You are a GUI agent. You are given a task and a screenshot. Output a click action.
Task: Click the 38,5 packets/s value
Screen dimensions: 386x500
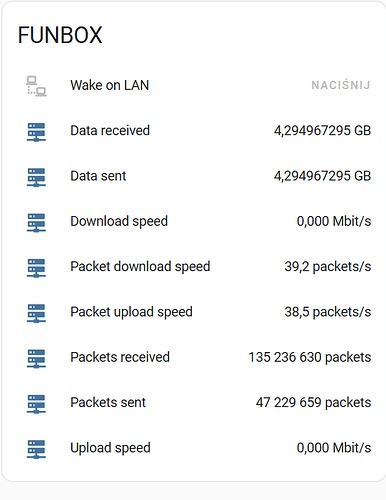[x=328, y=312]
